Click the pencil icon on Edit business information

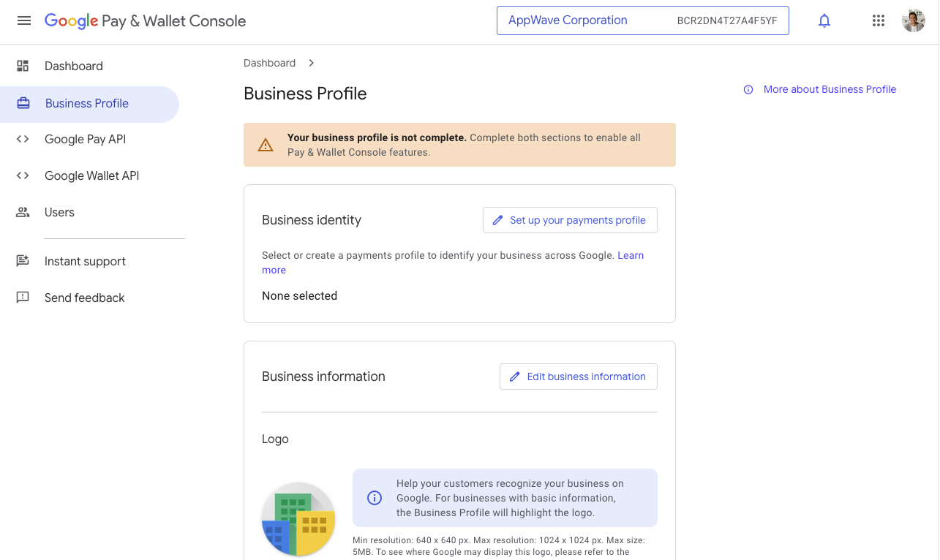pos(515,377)
